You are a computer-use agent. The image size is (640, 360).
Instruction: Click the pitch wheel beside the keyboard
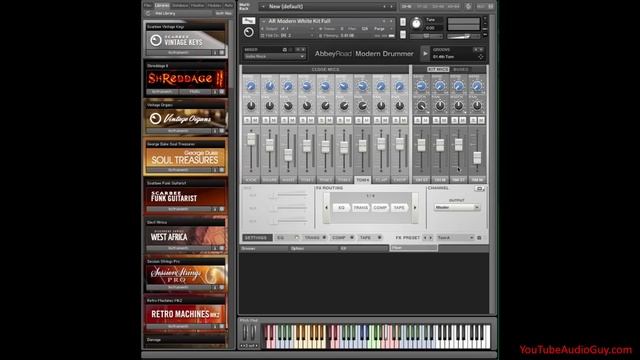click(x=245, y=333)
